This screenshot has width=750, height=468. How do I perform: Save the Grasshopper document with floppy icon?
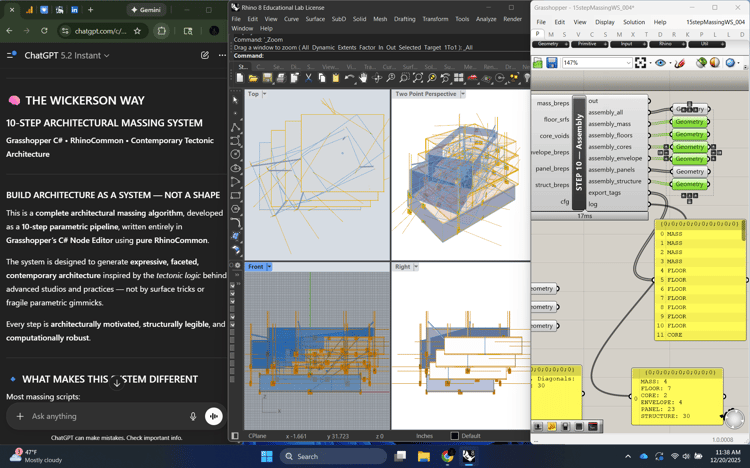point(551,63)
